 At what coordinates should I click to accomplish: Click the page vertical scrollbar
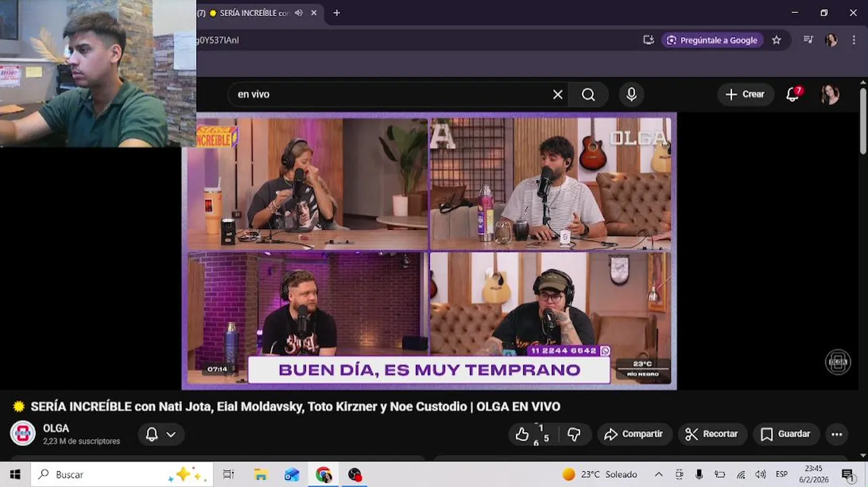click(x=863, y=122)
